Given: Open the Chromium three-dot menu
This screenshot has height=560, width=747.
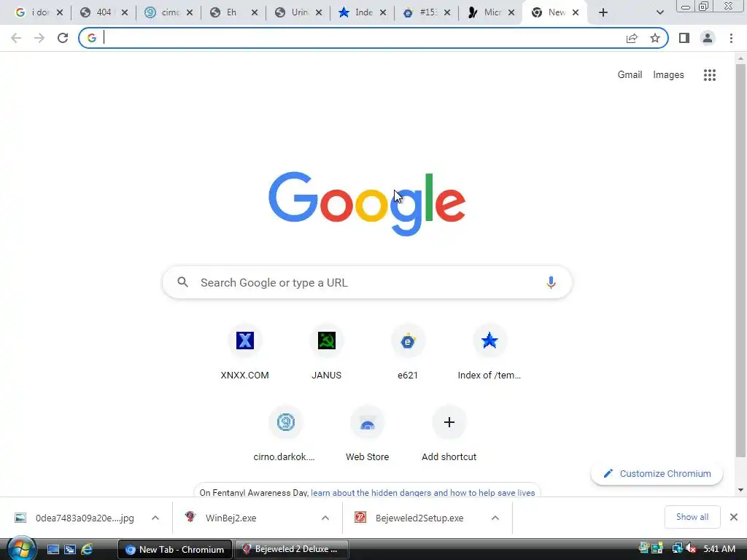Looking at the screenshot, I should (x=731, y=38).
